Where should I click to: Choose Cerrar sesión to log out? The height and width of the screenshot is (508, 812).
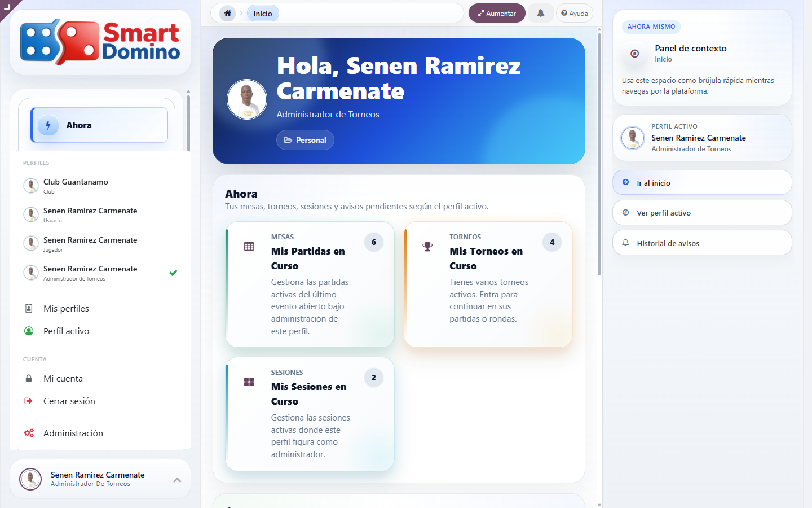click(100, 401)
